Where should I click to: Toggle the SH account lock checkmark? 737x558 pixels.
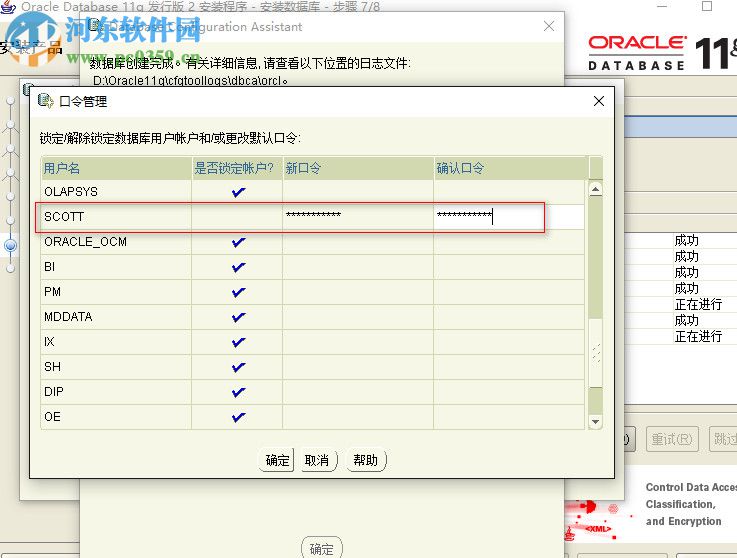coord(238,367)
